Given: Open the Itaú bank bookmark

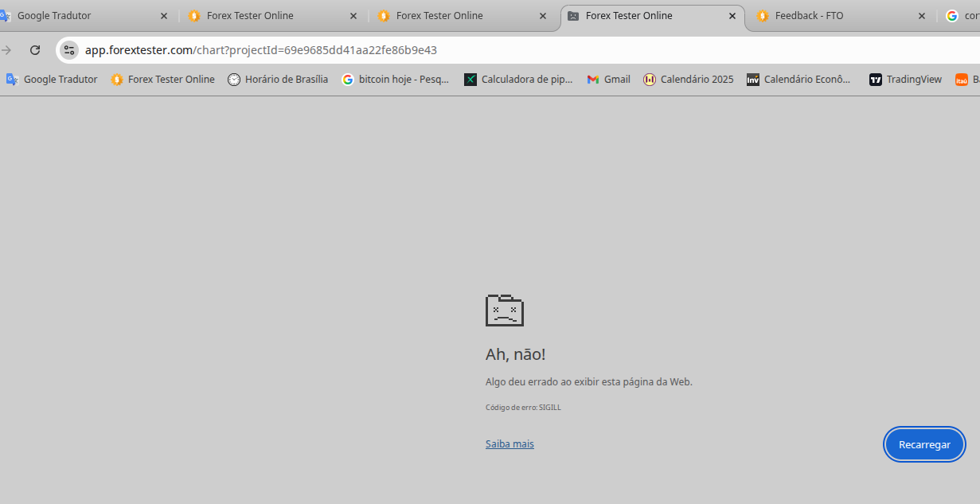Looking at the screenshot, I should 966,80.
